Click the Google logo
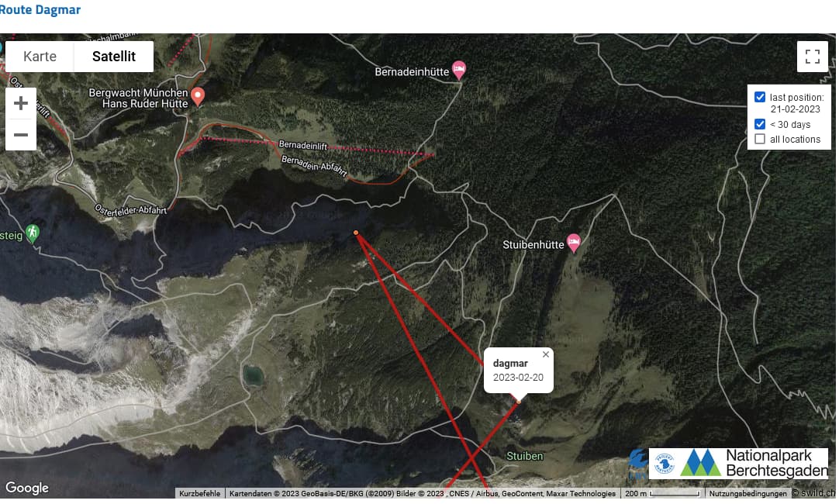Image resolution: width=839 pixels, height=504 pixels. [x=27, y=488]
